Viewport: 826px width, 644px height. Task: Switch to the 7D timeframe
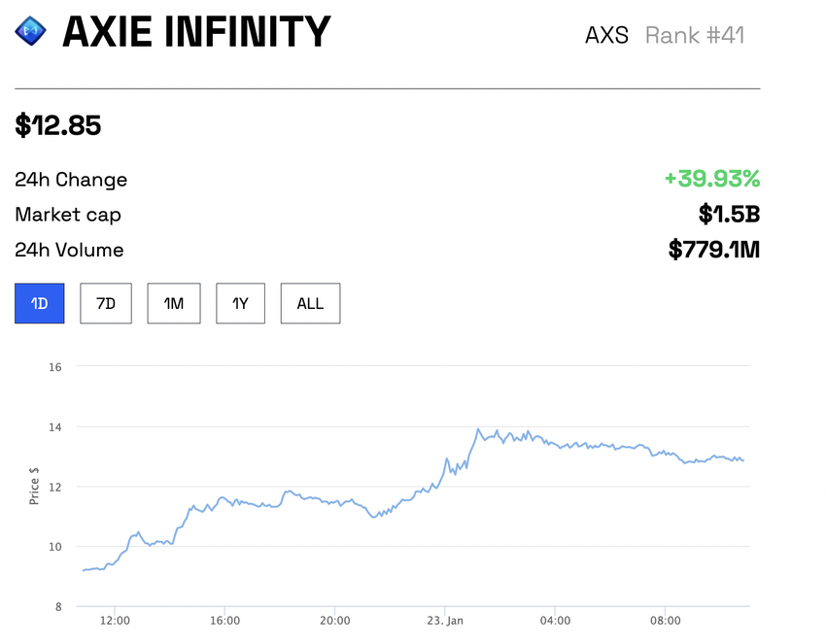click(105, 303)
